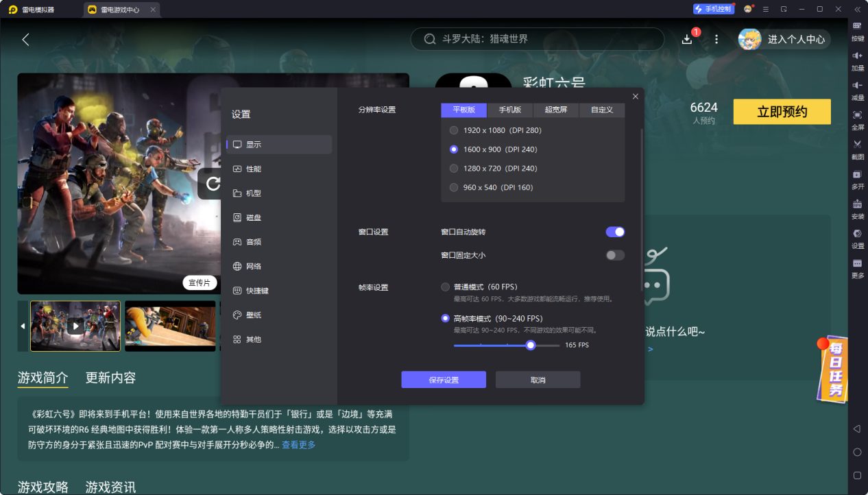Open the 显示 settings category

(x=279, y=145)
